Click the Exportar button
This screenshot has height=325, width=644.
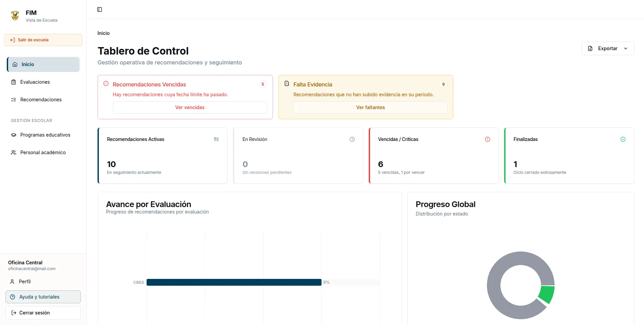click(x=608, y=48)
